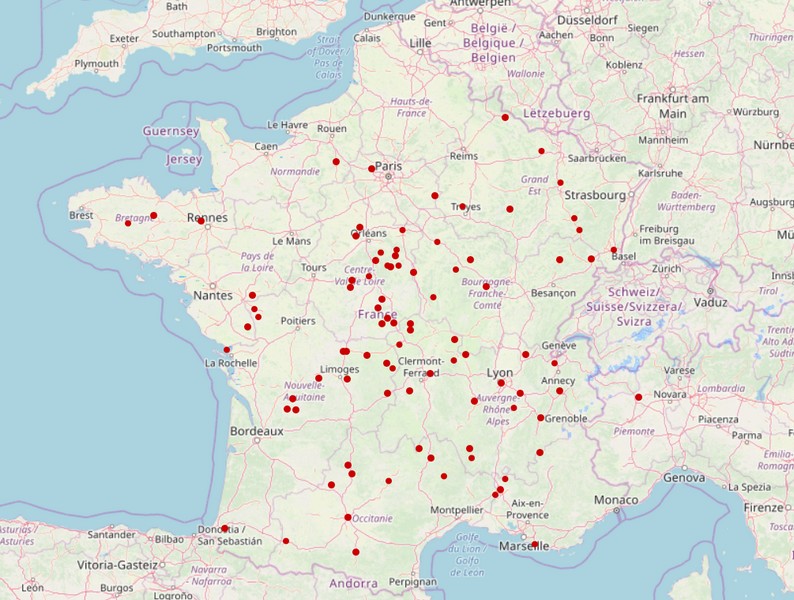Select the Tours city label
This screenshot has width=794, height=600.
point(314,267)
